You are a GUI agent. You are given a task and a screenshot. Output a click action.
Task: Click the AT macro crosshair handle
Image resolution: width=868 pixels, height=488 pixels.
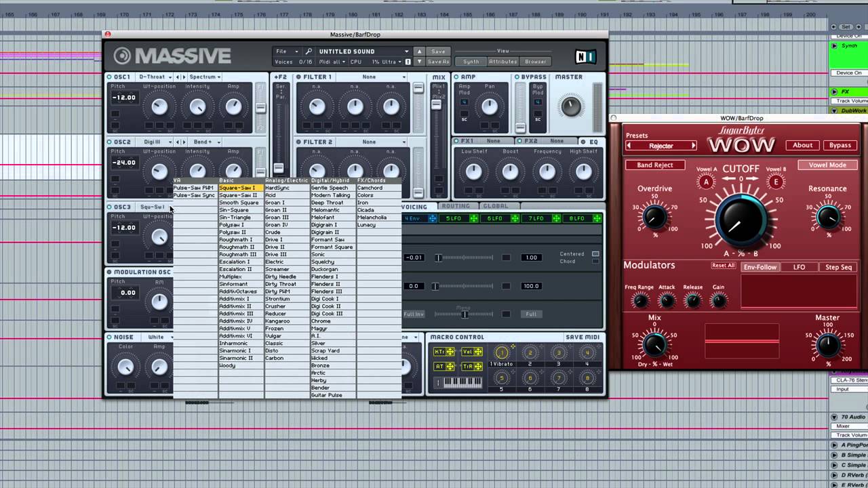click(450, 367)
